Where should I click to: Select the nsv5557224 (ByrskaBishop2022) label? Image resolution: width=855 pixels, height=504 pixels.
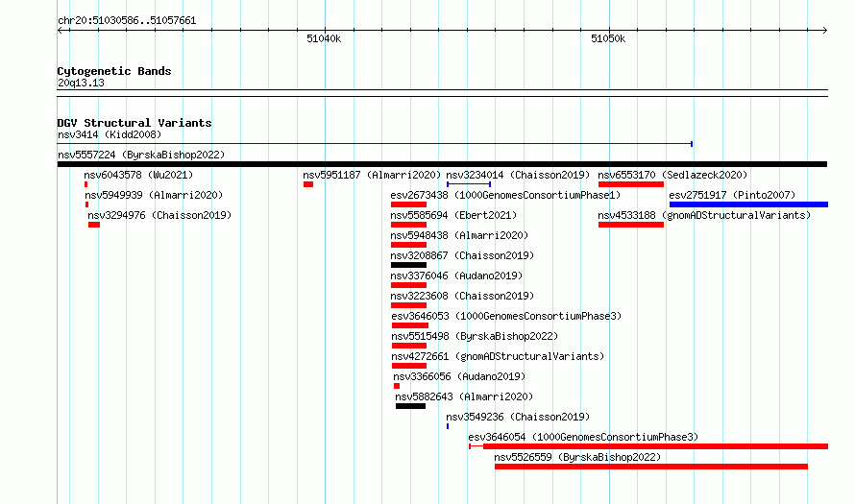tap(141, 155)
